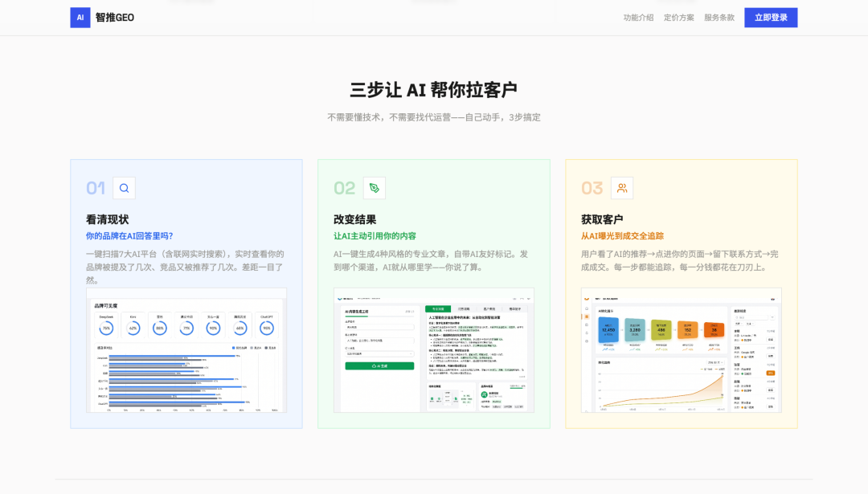Screen dimensions: 868x494
Task: Click the green text 让AI主动引用你的内容
Action: click(x=375, y=235)
